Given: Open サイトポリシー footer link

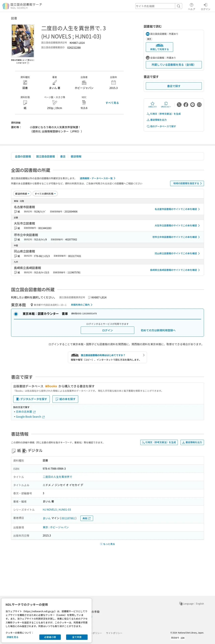Looking at the screenshot, I should coord(114,633).
